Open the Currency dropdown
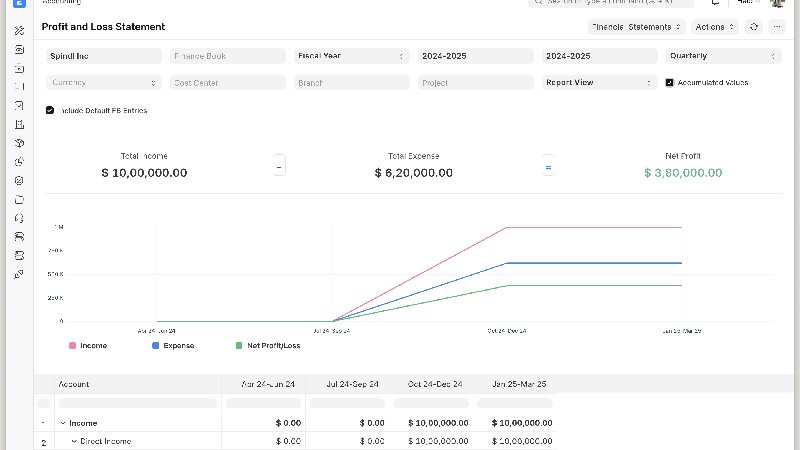Image resolution: width=800 pixels, height=450 pixels. tap(104, 83)
